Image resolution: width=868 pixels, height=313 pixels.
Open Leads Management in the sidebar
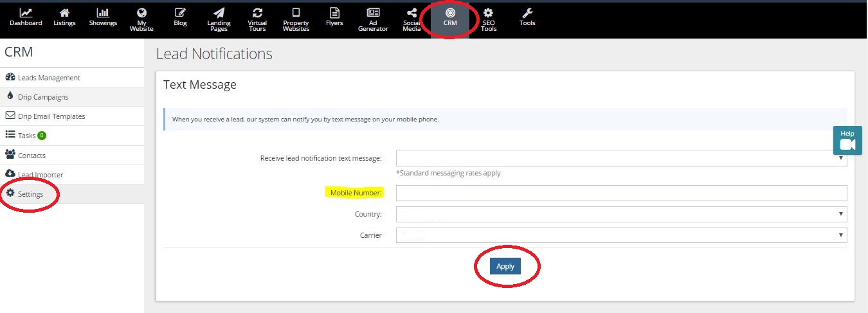pyautogui.click(x=48, y=78)
